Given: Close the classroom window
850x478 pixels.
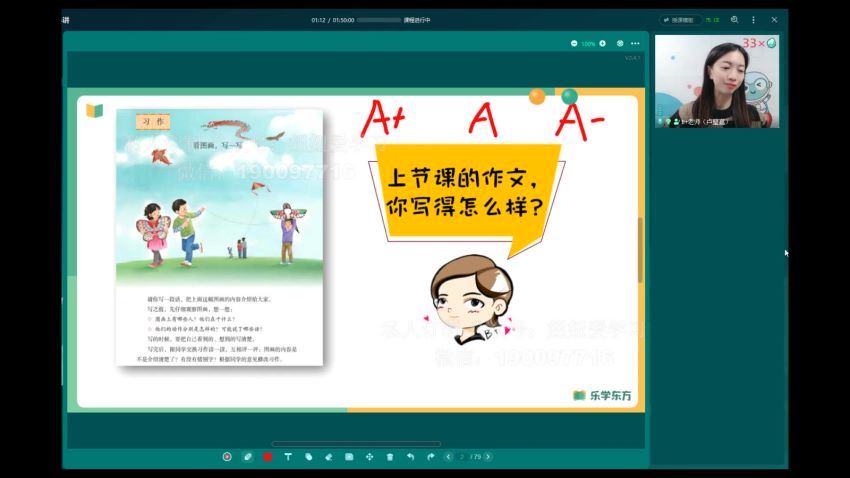Looking at the screenshot, I should coord(774,20).
